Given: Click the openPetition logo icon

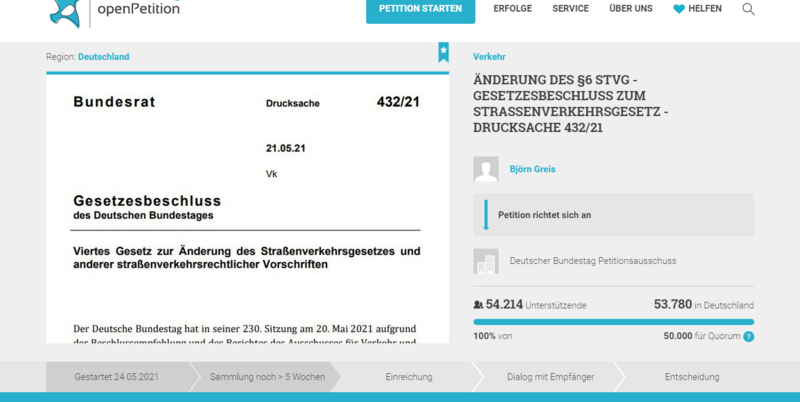Looking at the screenshot, I should coord(65,13).
